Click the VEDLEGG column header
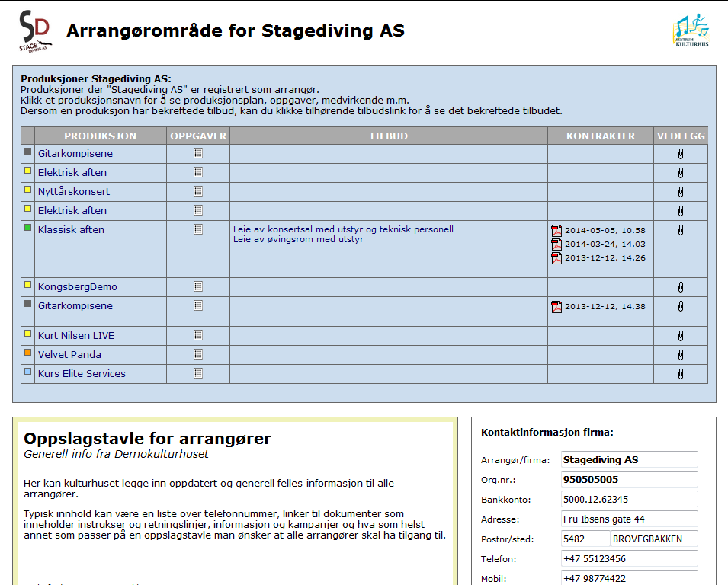The image size is (728, 585). [681, 136]
